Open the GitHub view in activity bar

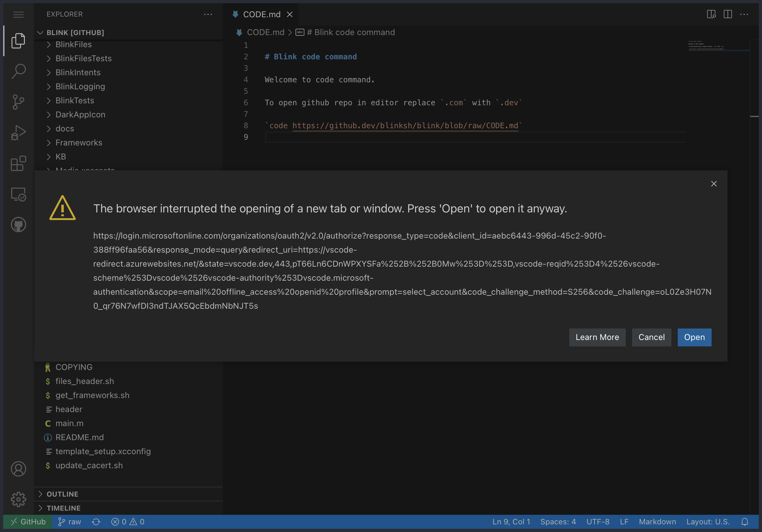coord(18,225)
